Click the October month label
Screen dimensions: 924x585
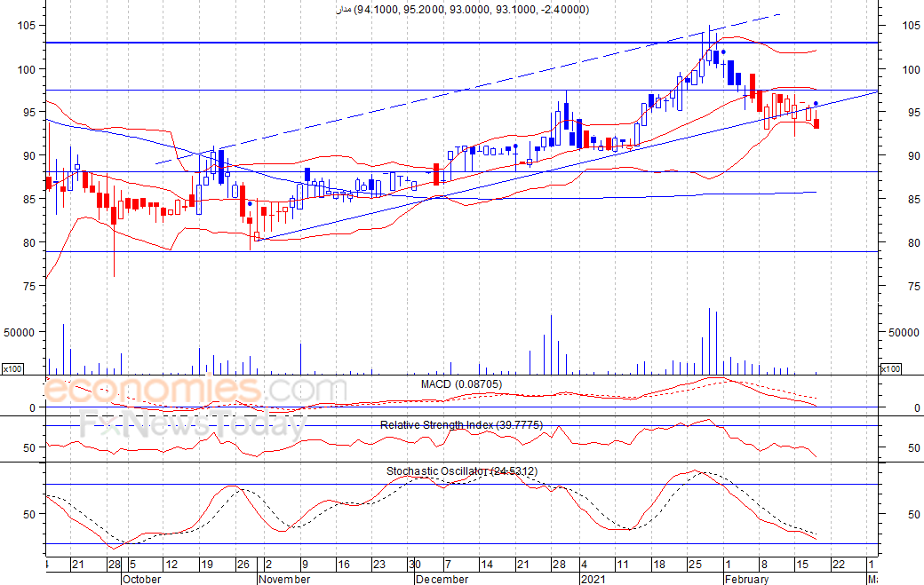click(141, 579)
